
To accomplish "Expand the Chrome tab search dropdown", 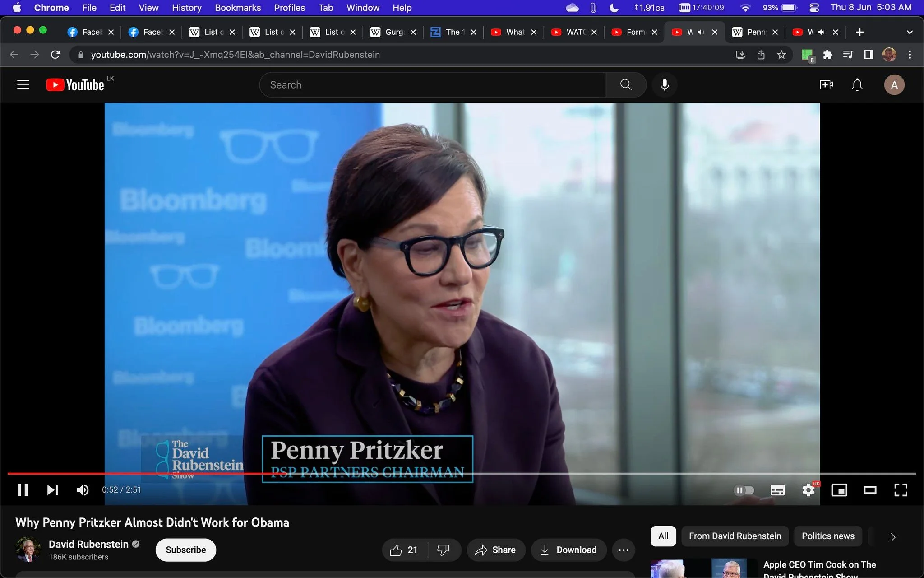I will [910, 32].
